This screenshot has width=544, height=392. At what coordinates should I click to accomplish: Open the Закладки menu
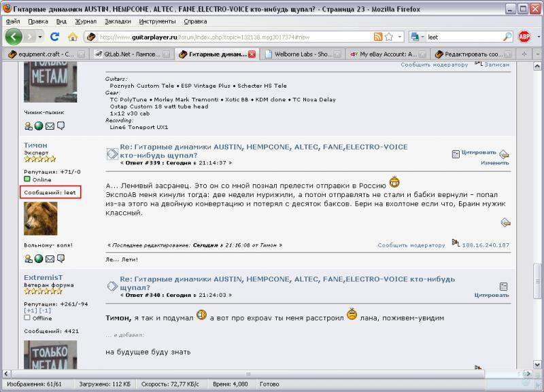[x=118, y=21]
